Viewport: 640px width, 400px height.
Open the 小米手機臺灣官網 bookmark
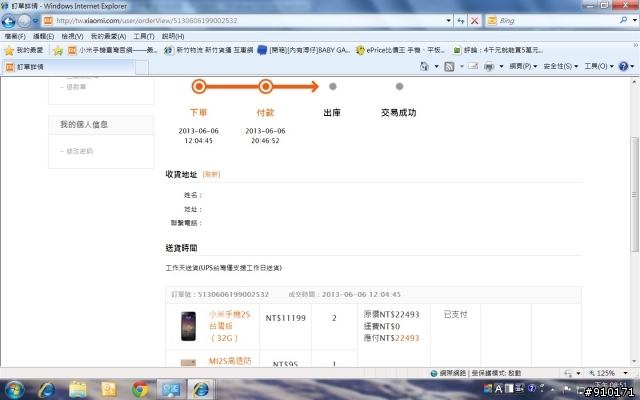pyautogui.click(x=113, y=50)
